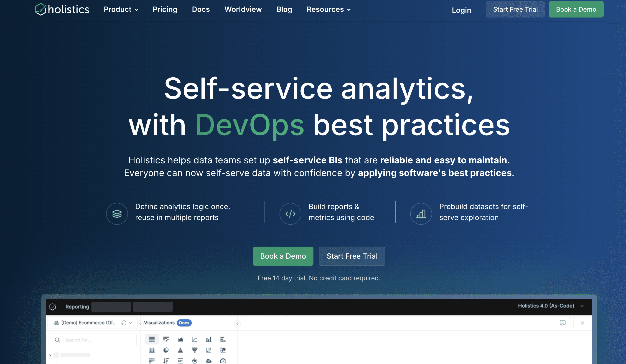Select the gauge chart visualization
Image resolution: width=626 pixels, height=364 pixels.
coord(223,361)
